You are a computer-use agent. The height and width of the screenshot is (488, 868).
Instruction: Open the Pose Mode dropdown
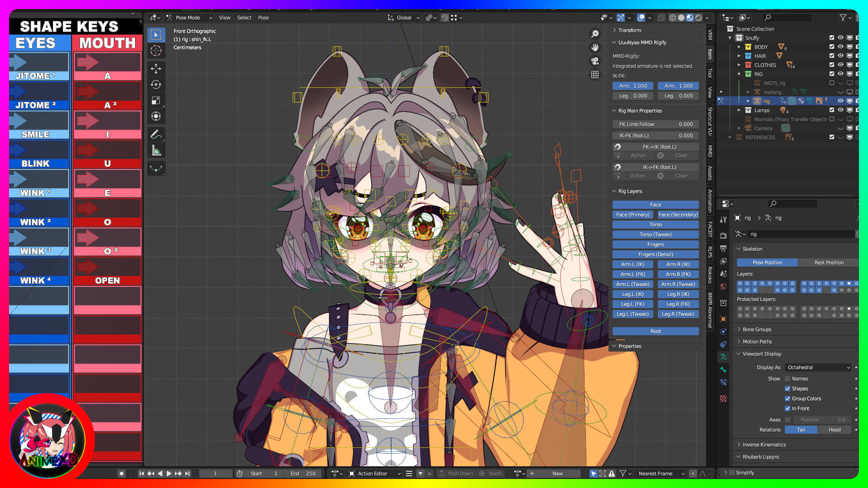click(189, 18)
